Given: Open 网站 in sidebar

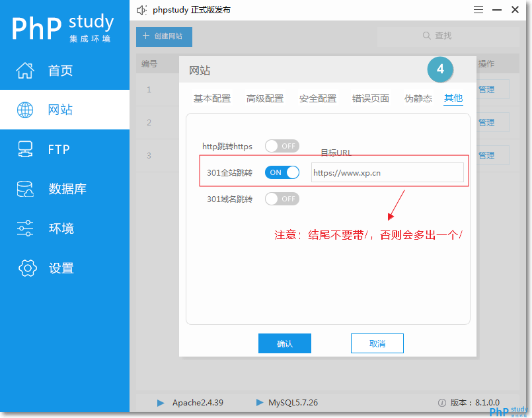Looking at the screenshot, I should [65, 110].
